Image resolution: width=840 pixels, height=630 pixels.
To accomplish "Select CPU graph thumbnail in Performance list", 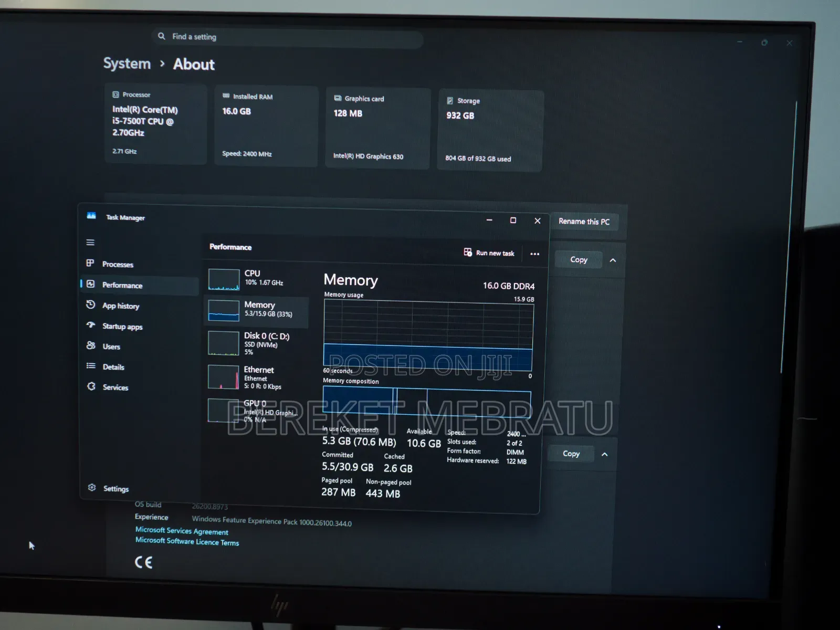I will tap(224, 279).
